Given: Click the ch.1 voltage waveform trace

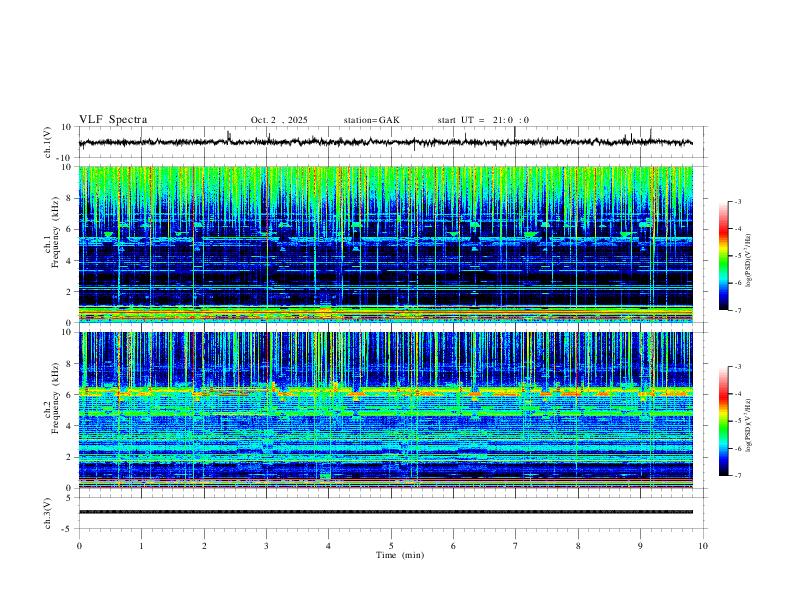Looking at the screenshot, I should coord(385,142).
